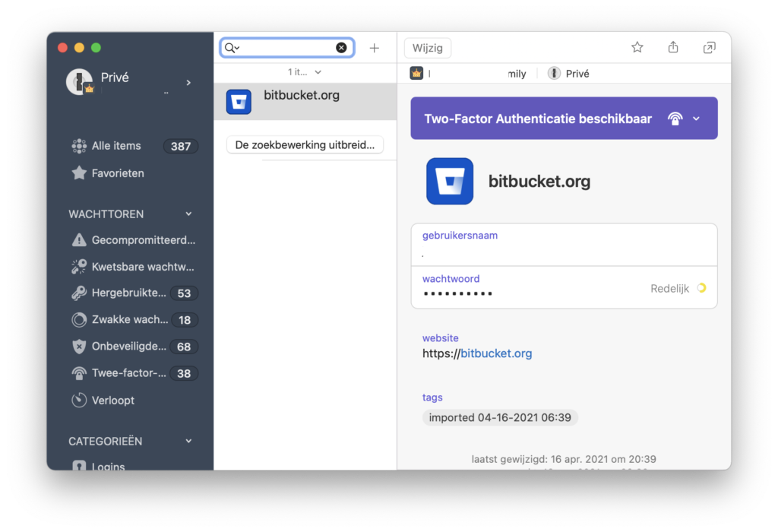
Task: Click the Wijzig edit button
Action: coord(427,48)
